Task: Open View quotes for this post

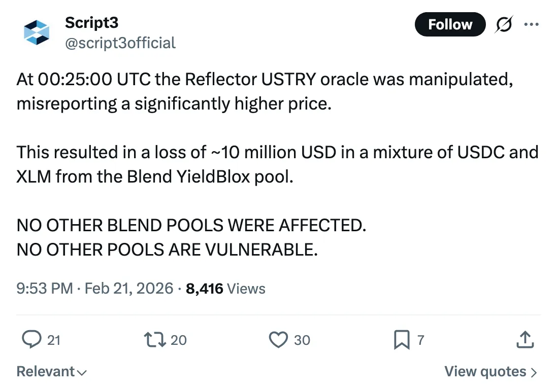Action: (485, 372)
